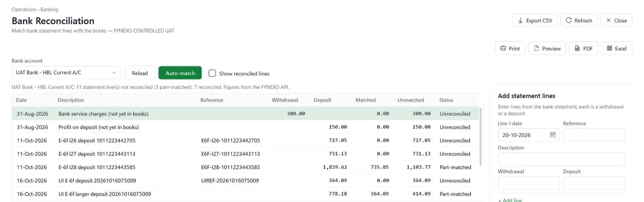The image size is (644, 202).
Task: Click the 735.85 matched amount
Action: [379, 167]
